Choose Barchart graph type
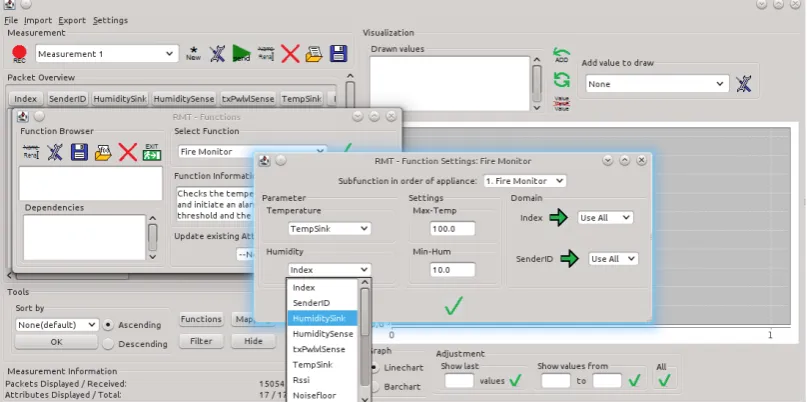This screenshot has height=402, width=807. pyautogui.click(x=376, y=387)
